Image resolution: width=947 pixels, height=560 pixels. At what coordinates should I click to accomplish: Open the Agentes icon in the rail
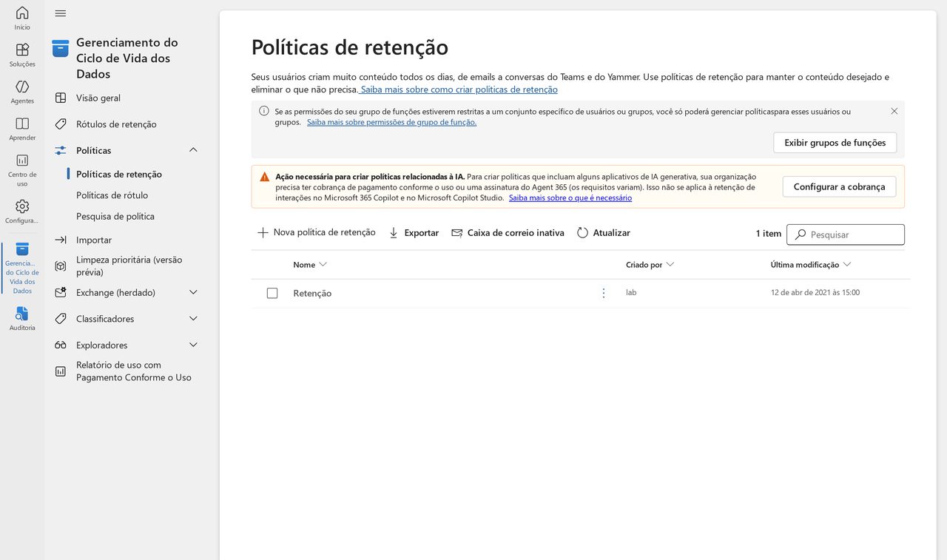pyautogui.click(x=22, y=87)
